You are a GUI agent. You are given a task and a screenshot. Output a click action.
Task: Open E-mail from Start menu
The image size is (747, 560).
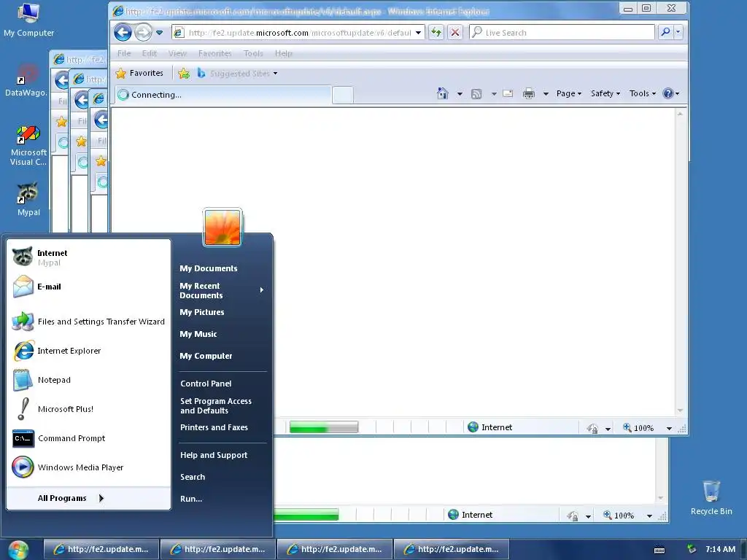pyautogui.click(x=89, y=287)
